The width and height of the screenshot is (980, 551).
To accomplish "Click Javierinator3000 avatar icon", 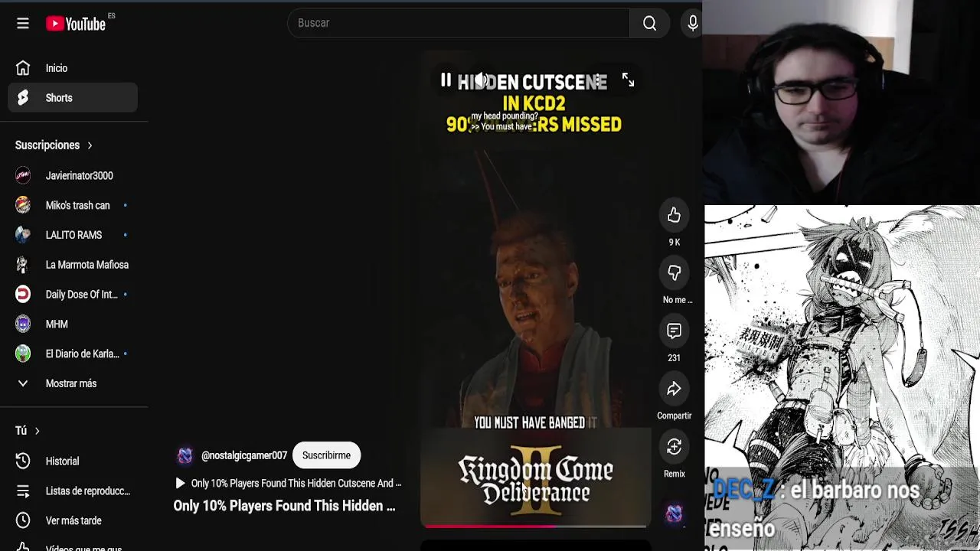I will coord(23,175).
